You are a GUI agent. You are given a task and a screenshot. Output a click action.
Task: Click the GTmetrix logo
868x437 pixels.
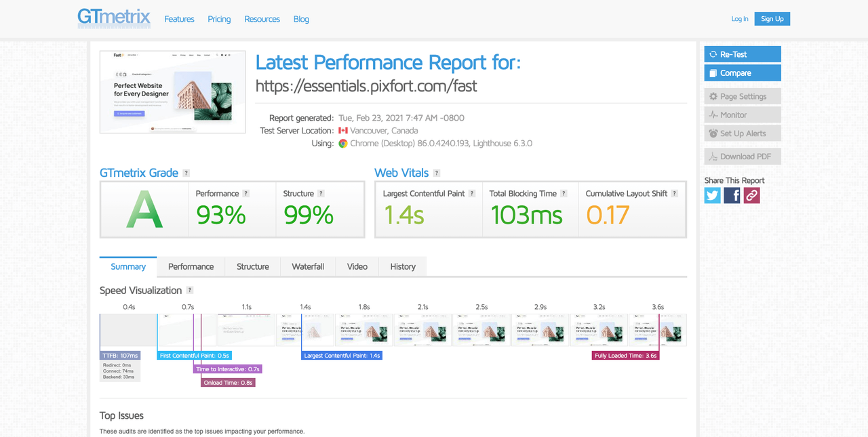click(x=114, y=17)
